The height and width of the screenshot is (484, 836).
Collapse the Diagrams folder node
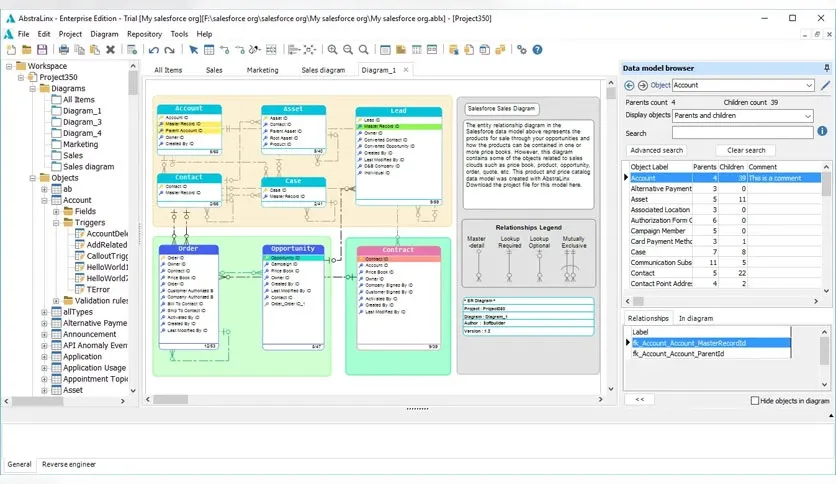click(33, 88)
